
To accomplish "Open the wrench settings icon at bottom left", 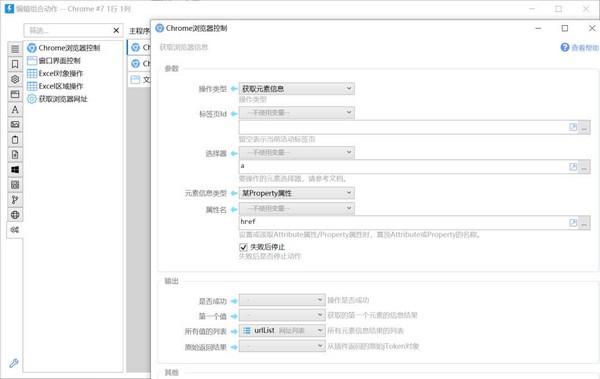I will point(14,363).
